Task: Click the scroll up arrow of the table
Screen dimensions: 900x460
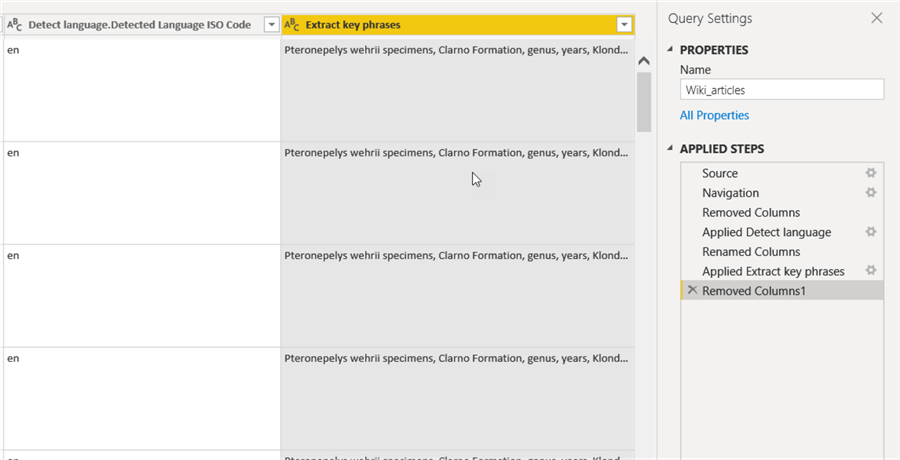Action: 644,60
